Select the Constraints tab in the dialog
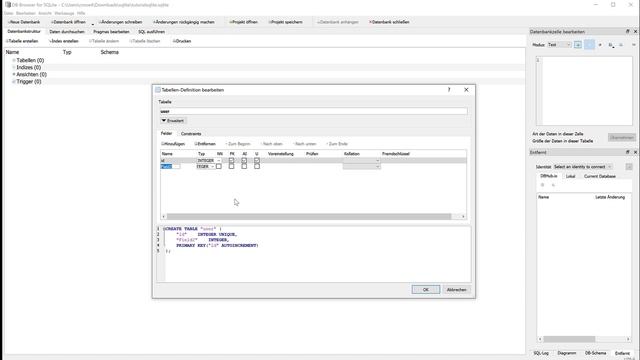 [191, 134]
